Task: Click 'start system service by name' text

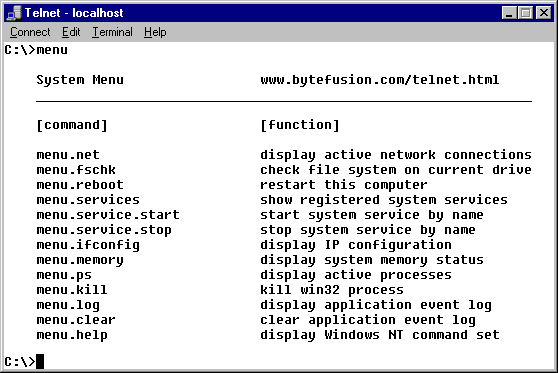Action: (x=372, y=215)
